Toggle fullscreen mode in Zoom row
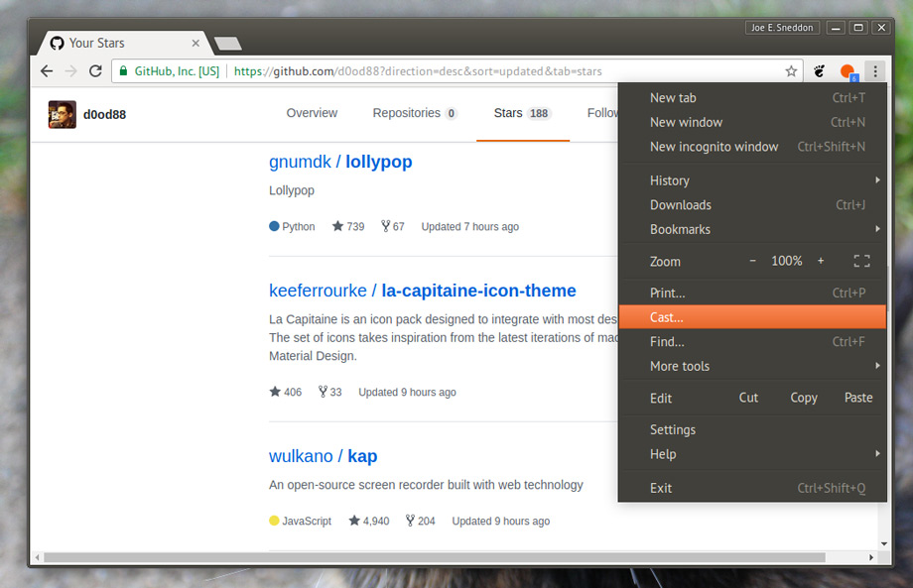 point(861,261)
